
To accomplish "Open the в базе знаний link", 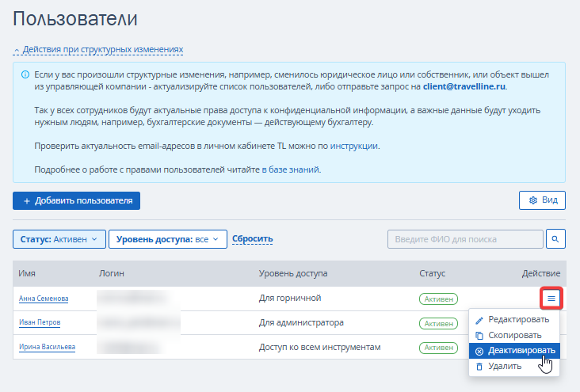I will coord(290,169).
